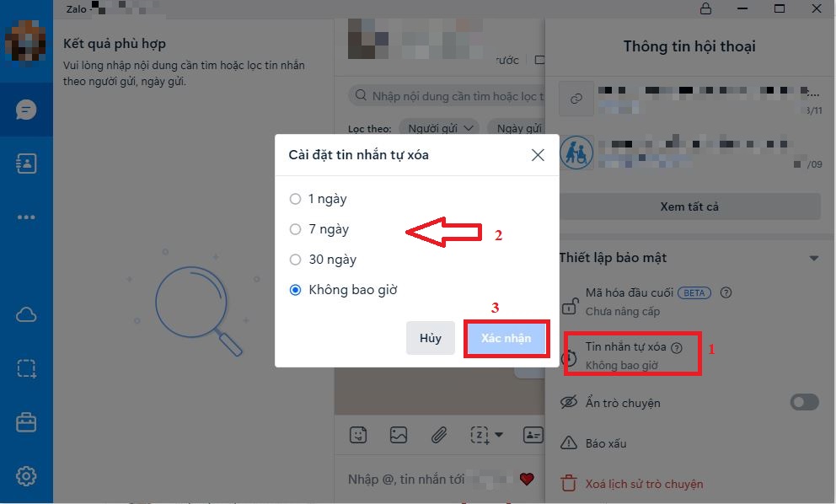The width and height of the screenshot is (836, 504).
Task: Open the Messages chat icon in sidebar
Action: pos(26,110)
